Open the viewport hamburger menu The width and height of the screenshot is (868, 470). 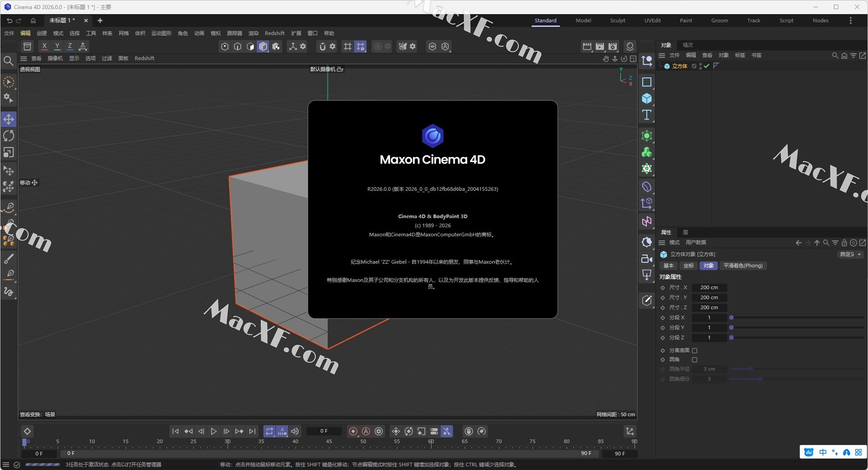click(24, 58)
